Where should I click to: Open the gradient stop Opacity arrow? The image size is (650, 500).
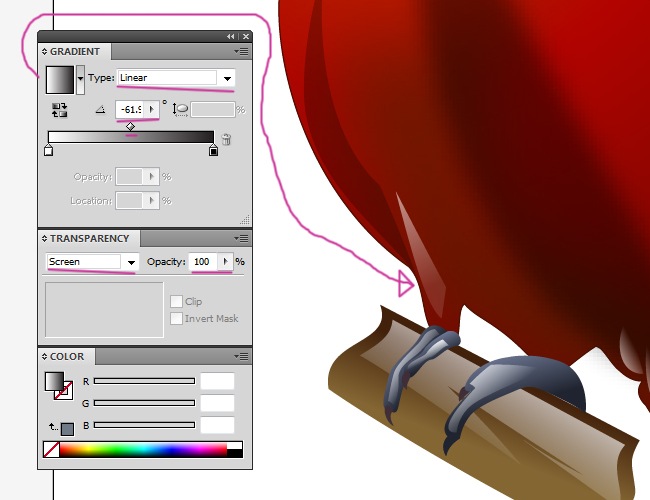point(152,177)
